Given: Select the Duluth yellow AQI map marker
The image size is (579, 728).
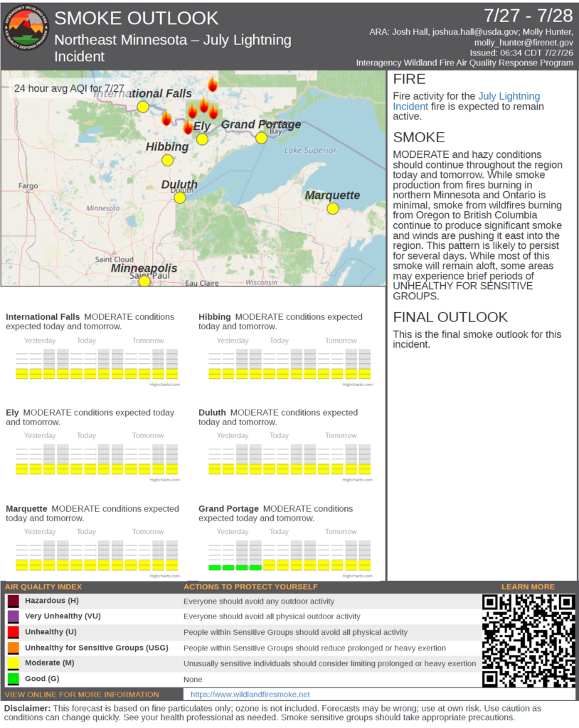Looking at the screenshot, I should pos(180,198).
